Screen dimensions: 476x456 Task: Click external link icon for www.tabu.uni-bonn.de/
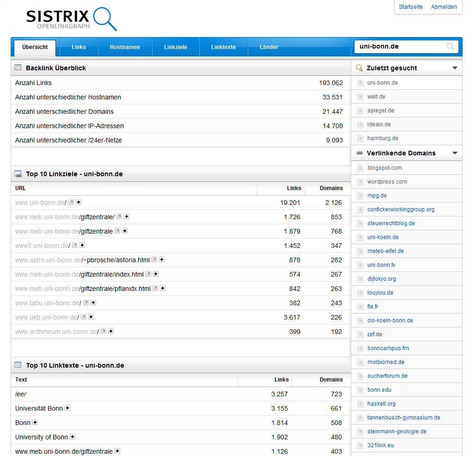[86, 302]
